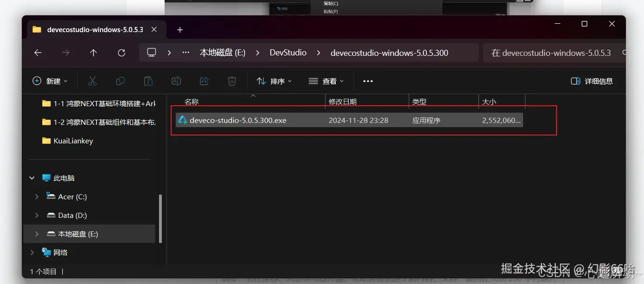
Task: Click the size value 2,552,060...
Action: [x=502, y=120]
